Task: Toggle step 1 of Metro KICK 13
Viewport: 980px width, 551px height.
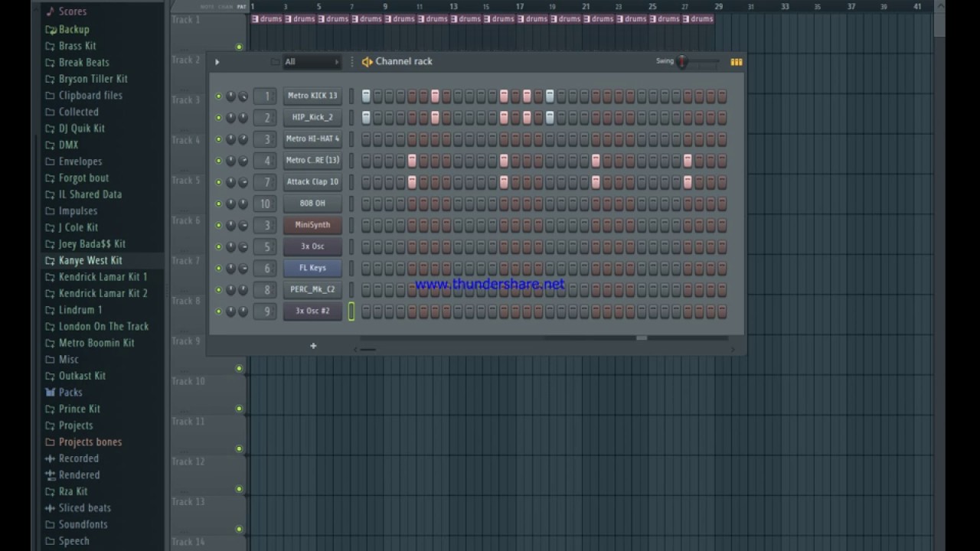Action: click(x=366, y=96)
